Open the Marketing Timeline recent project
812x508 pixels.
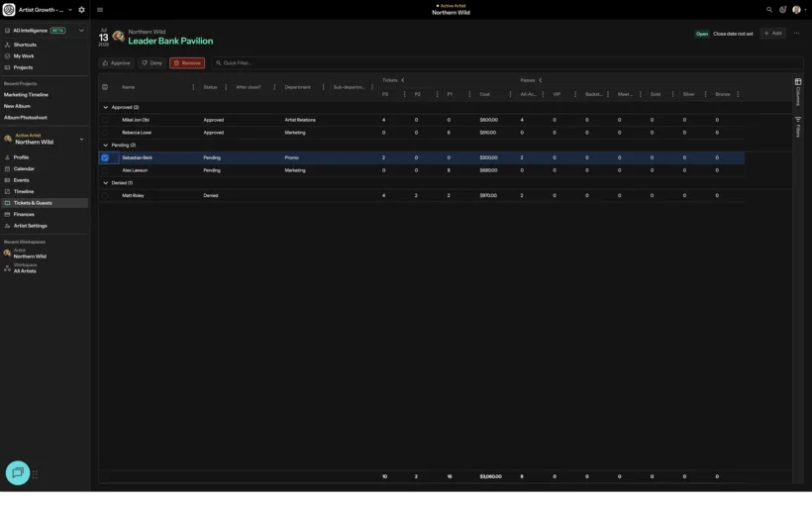[26, 95]
